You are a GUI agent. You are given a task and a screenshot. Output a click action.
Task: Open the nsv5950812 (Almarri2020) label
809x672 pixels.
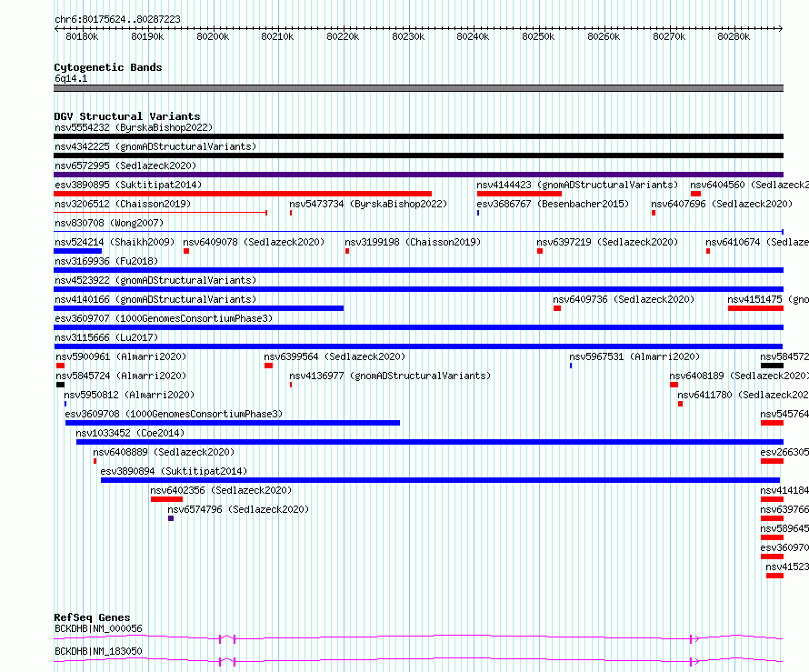coord(129,395)
